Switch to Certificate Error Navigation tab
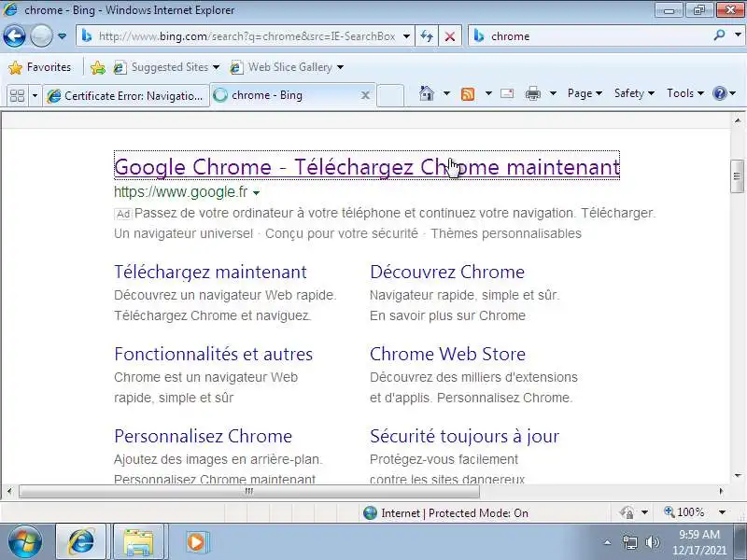The width and height of the screenshot is (747, 560). pyautogui.click(x=126, y=96)
